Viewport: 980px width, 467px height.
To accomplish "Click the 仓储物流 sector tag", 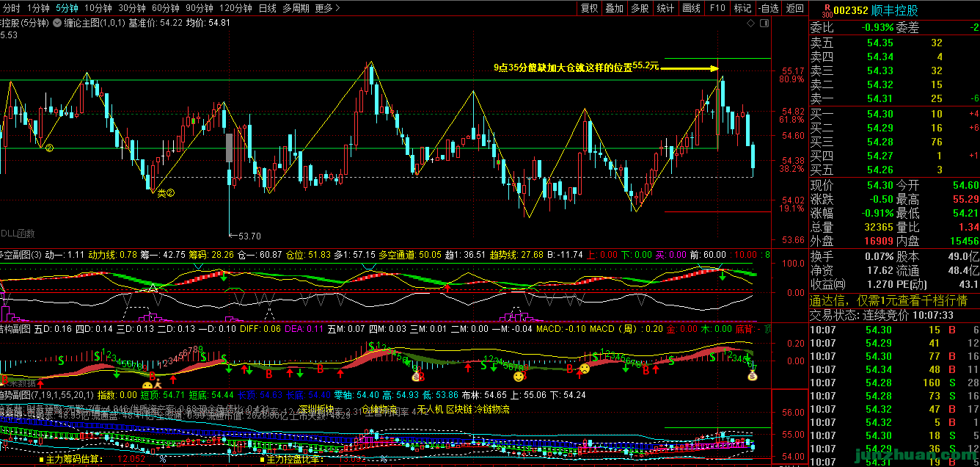I will click(379, 409).
